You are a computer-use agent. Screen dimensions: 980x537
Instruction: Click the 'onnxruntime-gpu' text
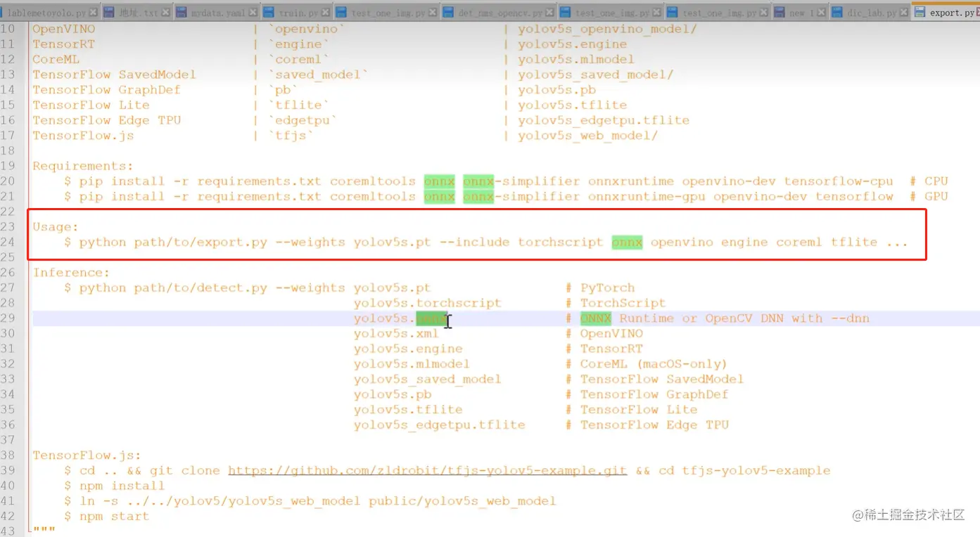[647, 197]
